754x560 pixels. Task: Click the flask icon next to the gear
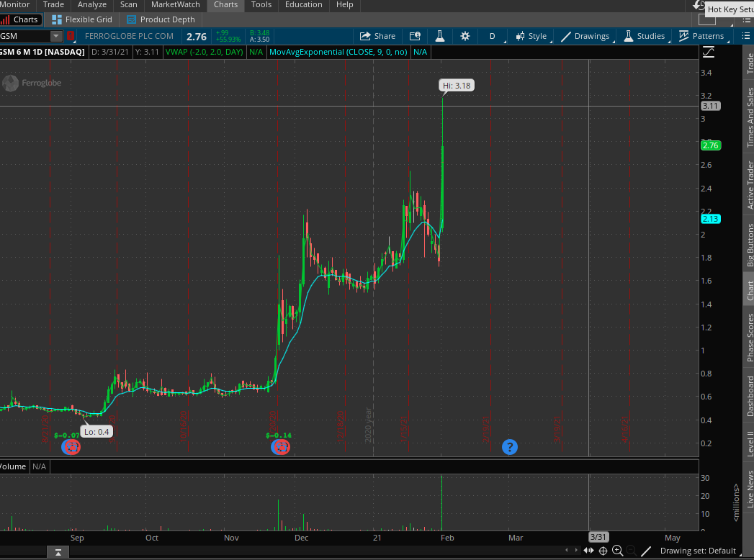439,36
